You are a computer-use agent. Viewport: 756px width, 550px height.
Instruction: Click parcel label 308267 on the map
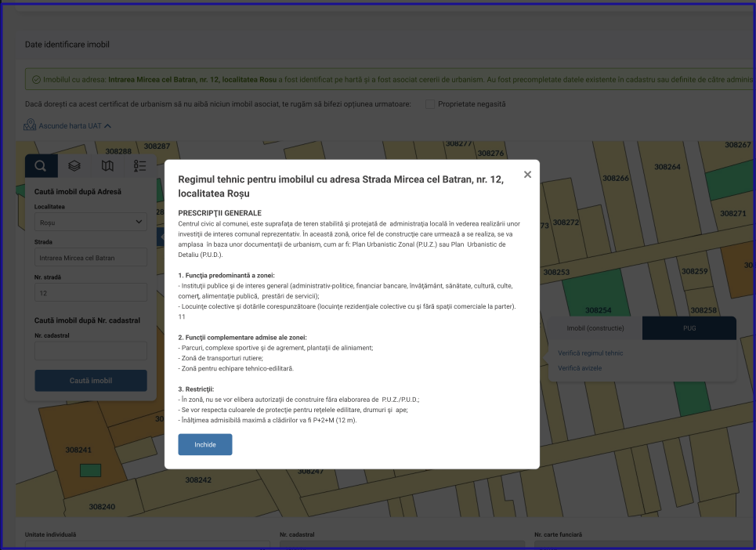tap(738, 145)
